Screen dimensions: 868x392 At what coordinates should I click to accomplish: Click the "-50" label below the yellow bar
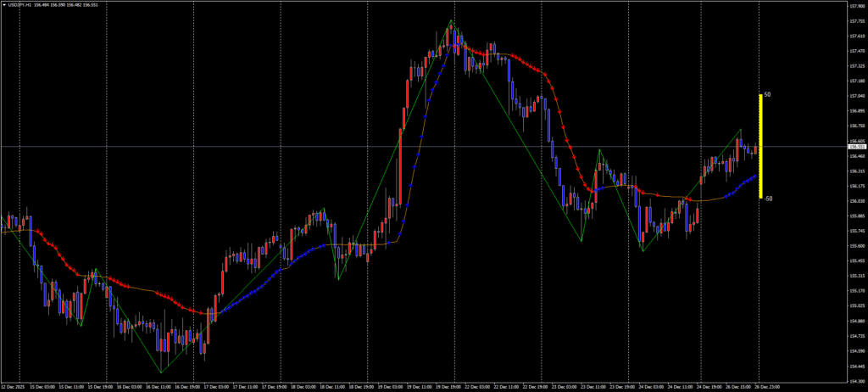pos(768,199)
